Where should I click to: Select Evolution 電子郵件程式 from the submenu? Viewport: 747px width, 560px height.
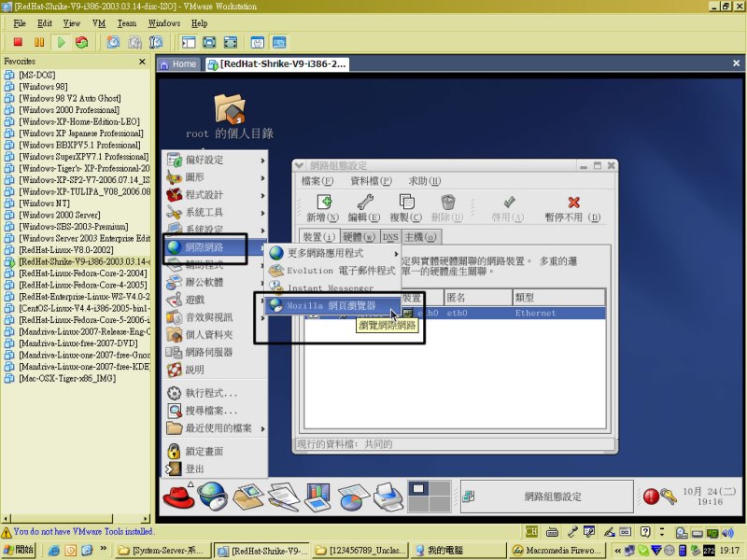click(x=332, y=271)
